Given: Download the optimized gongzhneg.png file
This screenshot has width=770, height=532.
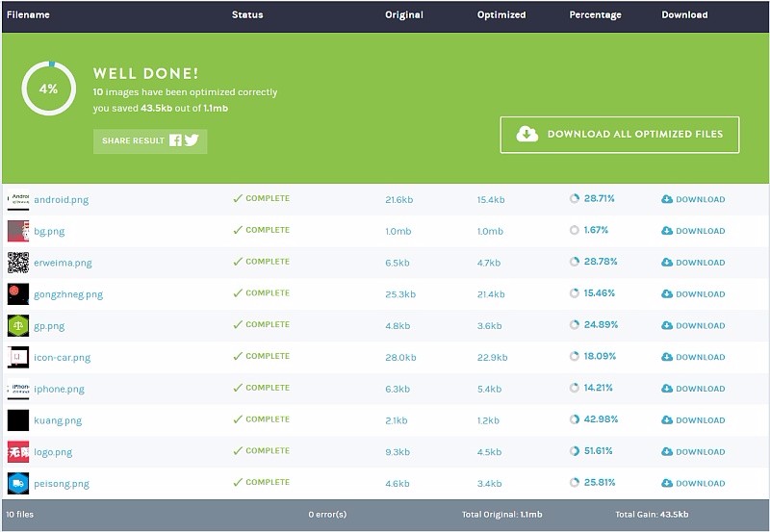Looking at the screenshot, I should click(x=693, y=294).
